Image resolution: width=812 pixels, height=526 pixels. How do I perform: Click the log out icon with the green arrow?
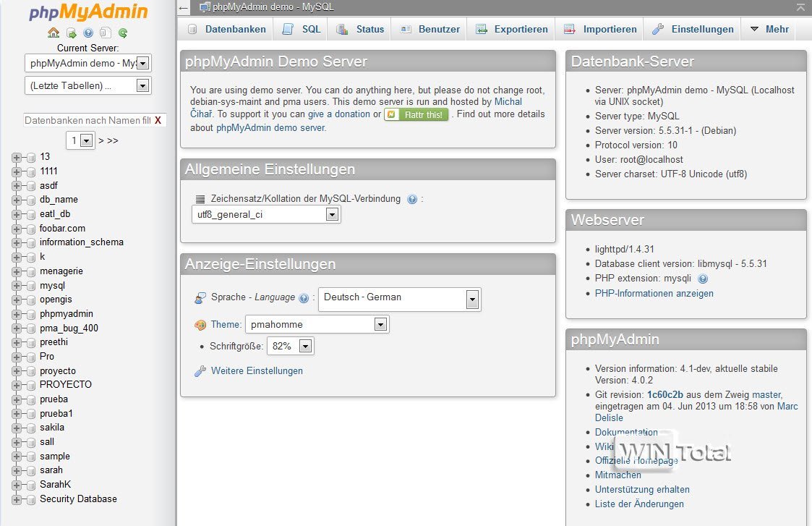click(x=72, y=33)
